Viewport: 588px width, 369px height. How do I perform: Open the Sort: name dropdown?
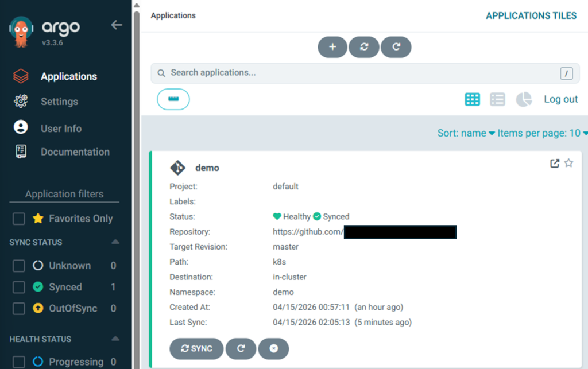pyautogui.click(x=466, y=133)
